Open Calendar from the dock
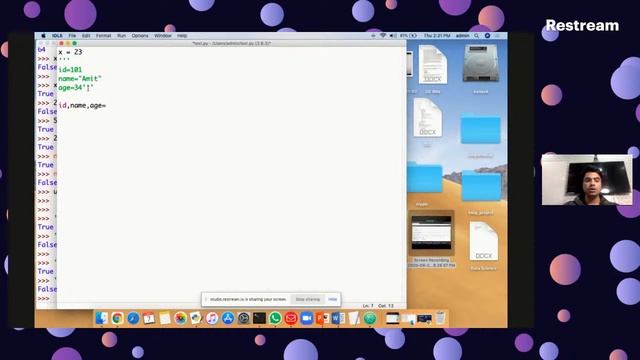This screenshot has width=640, height=360. tap(149, 318)
